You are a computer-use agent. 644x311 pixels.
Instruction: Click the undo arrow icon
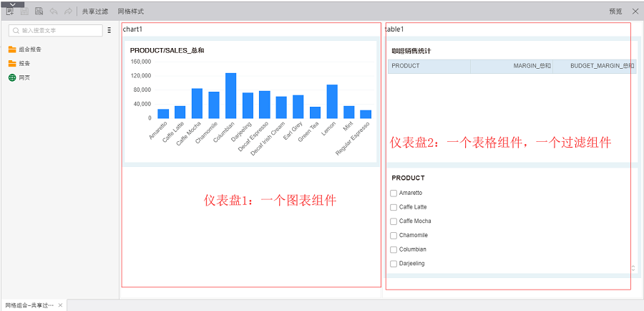54,11
